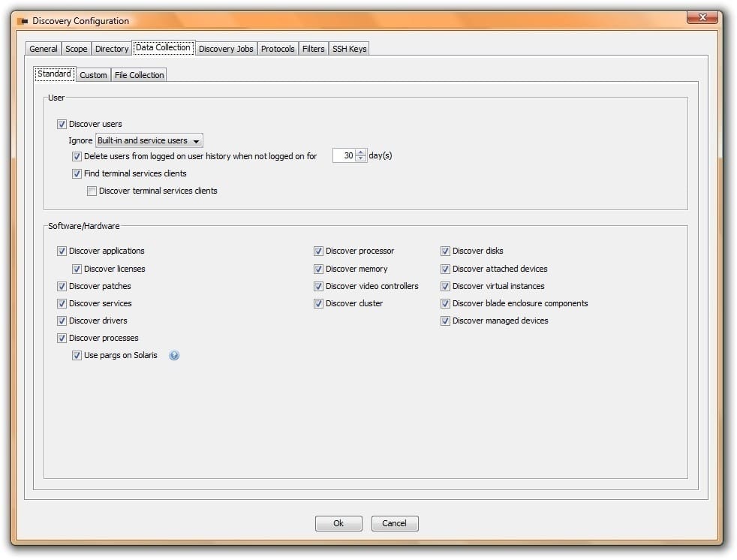This screenshot has height=560, width=737.
Task: Open the SSH Keys tab
Action: [x=349, y=47]
